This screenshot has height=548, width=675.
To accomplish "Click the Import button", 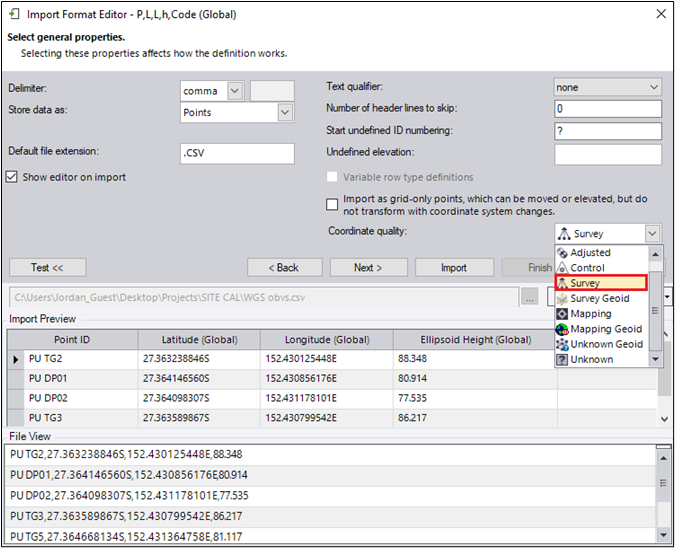I will point(454,267).
